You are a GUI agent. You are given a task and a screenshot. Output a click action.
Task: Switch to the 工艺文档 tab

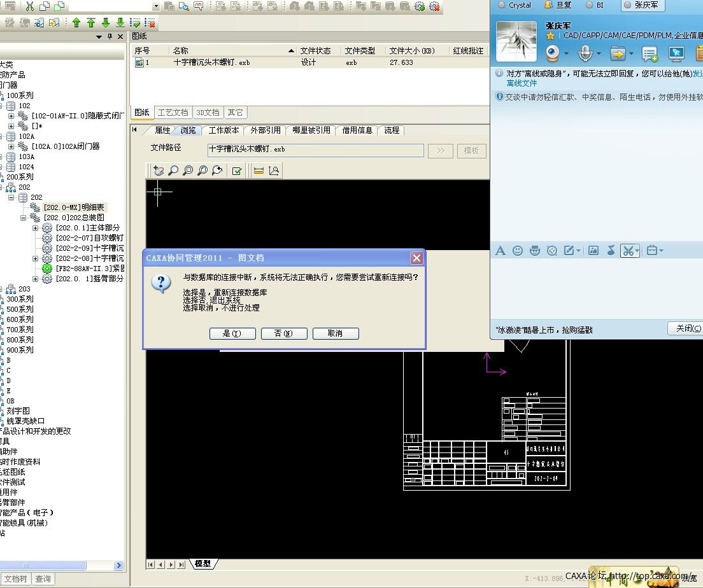point(173,113)
